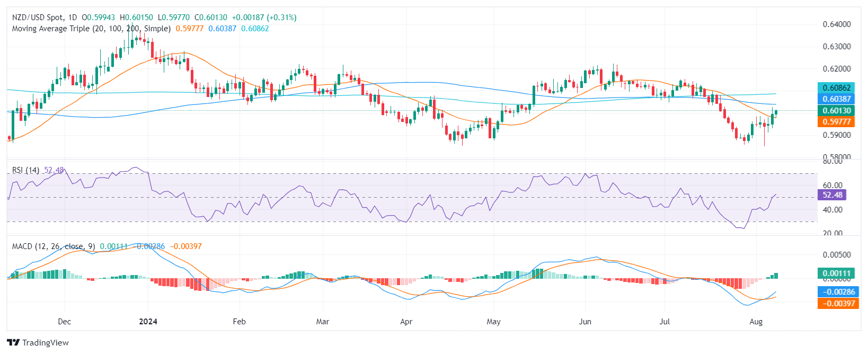The height and width of the screenshot is (354, 868).
Task: Click the blue -0.00286 MACD line tag
Action: [837, 292]
